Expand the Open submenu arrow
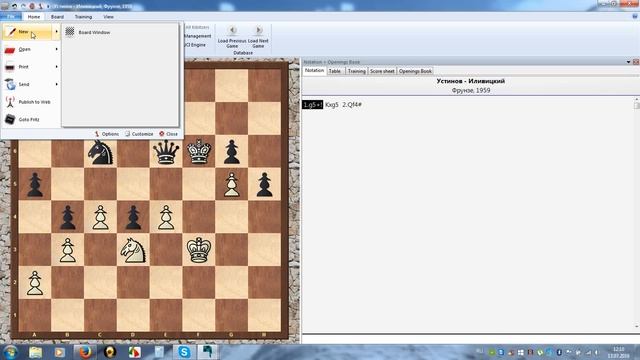Viewport: 640px width, 360px height. (57, 49)
